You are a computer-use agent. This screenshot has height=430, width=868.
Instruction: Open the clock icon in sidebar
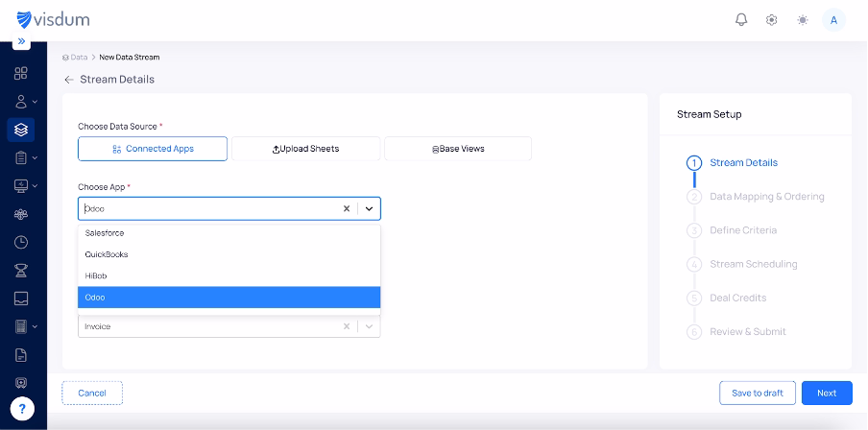click(21, 243)
